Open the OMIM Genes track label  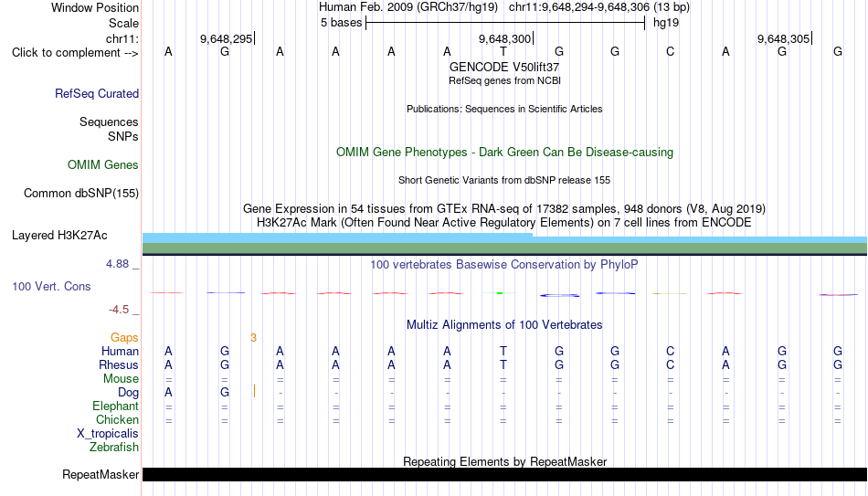pyautogui.click(x=103, y=165)
